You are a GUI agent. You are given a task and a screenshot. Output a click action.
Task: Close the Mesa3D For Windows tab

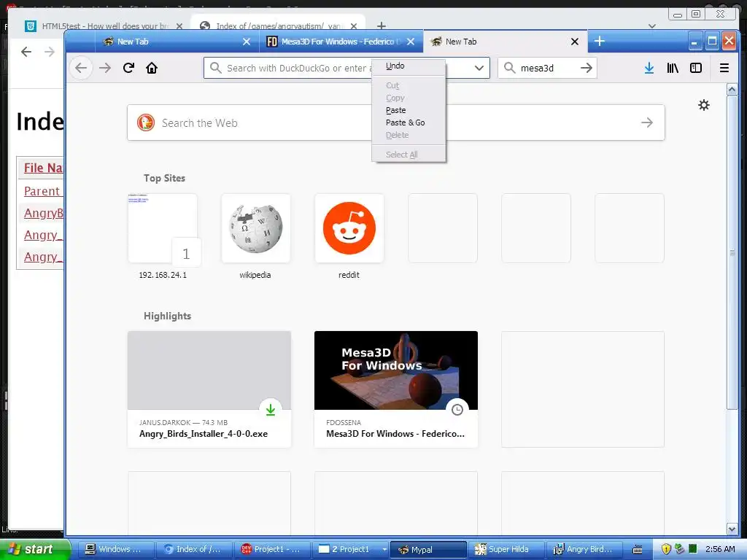(x=411, y=42)
